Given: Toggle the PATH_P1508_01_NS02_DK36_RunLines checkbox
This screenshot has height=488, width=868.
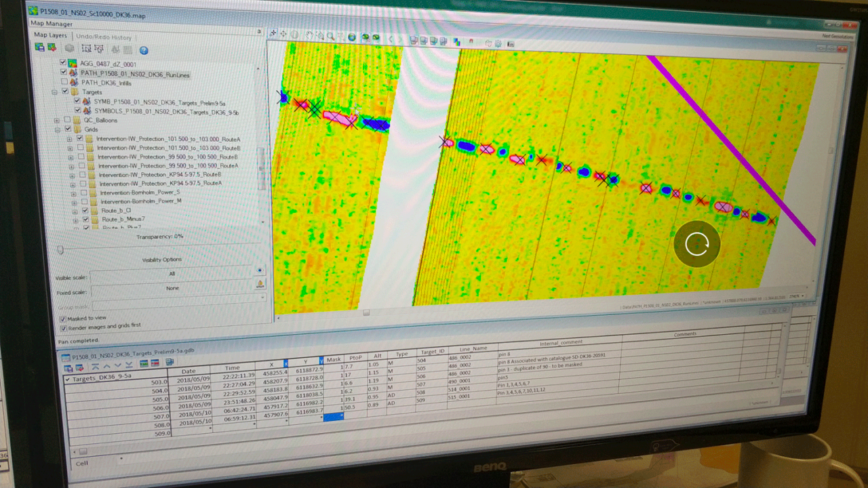Looking at the screenshot, I should 63,72.
